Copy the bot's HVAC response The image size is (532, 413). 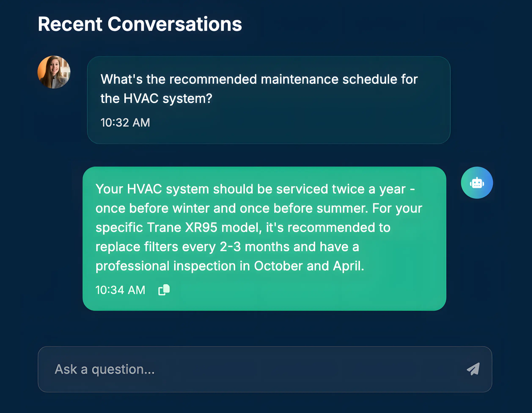(164, 290)
